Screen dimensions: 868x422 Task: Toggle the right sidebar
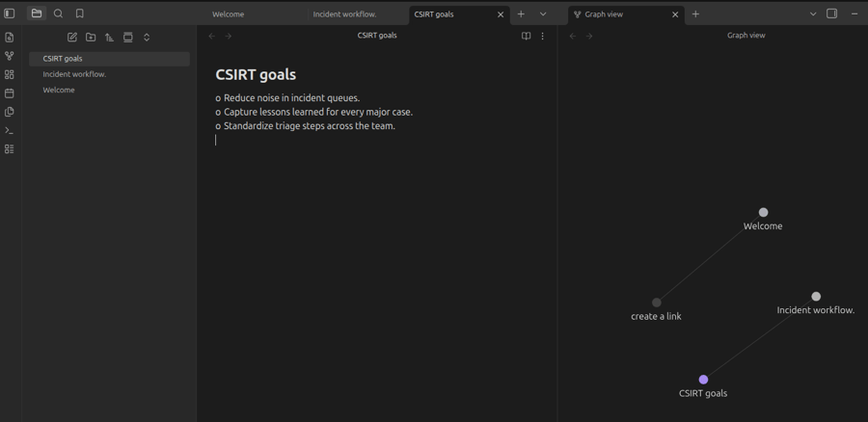831,13
